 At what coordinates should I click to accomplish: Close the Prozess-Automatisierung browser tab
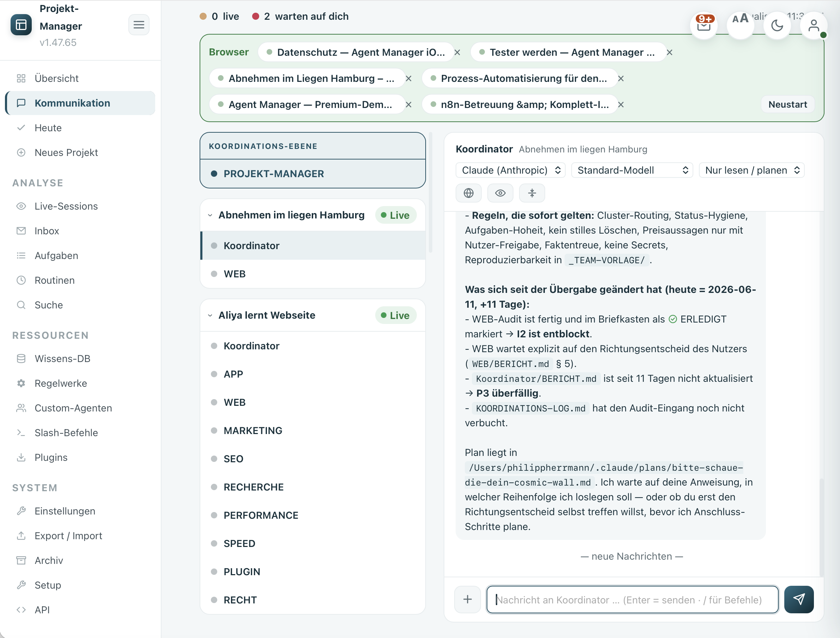click(x=621, y=79)
